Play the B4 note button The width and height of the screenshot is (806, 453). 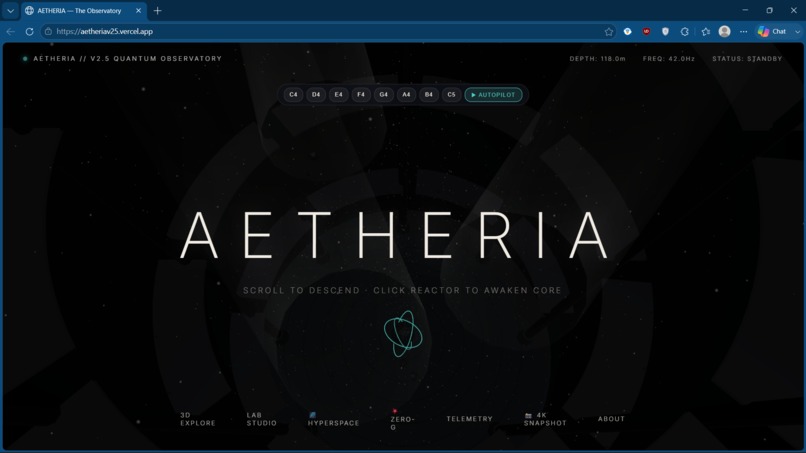pyautogui.click(x=429, y=95)
